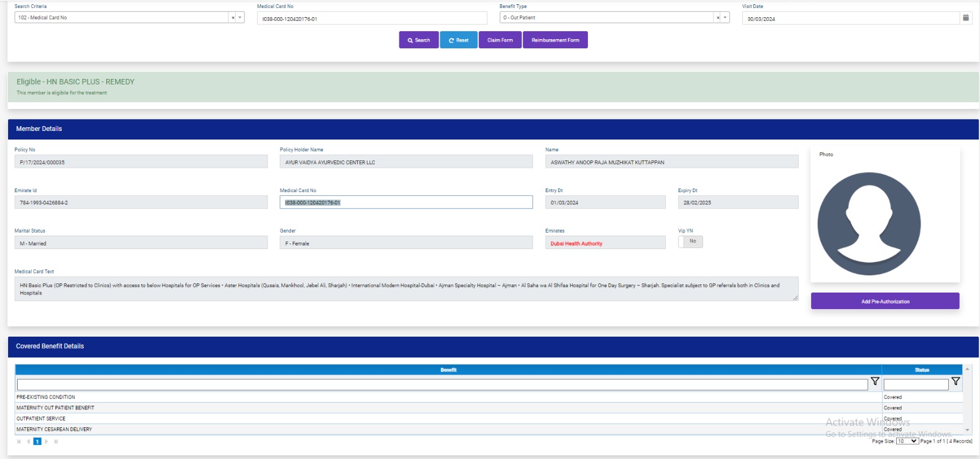Click the top Medical Card No search field
Screen dimensions: 980x459
point(372,19)
